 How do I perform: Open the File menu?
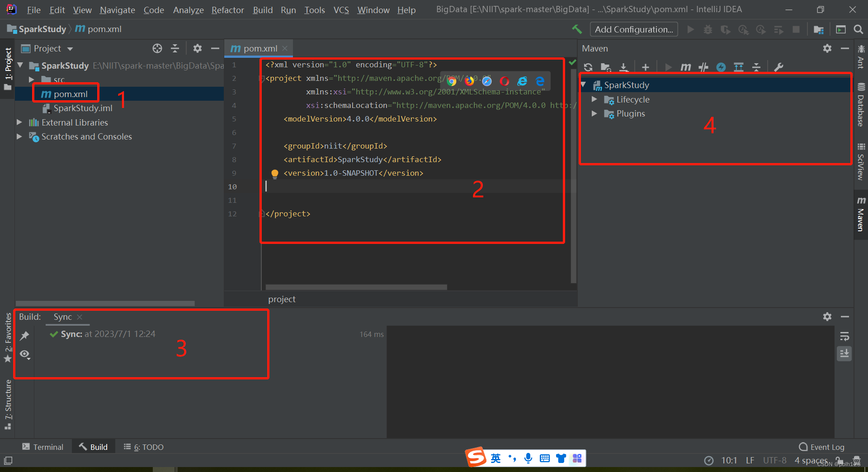pyautogui.click(x=34, y=10)
